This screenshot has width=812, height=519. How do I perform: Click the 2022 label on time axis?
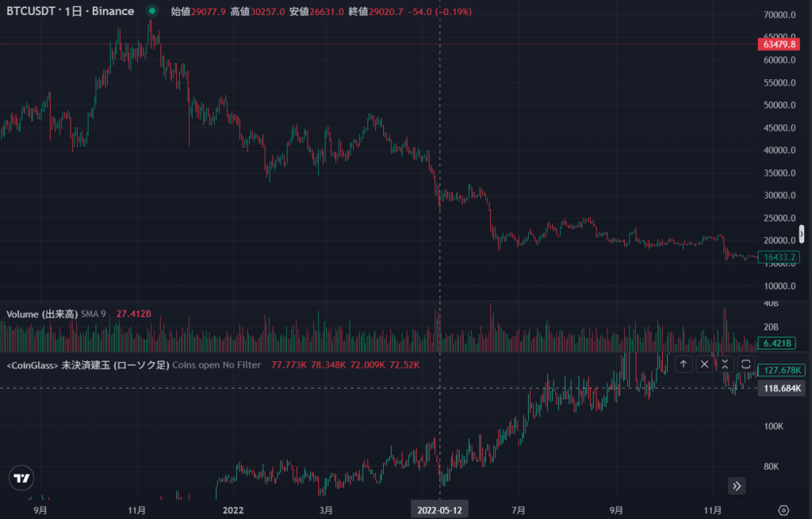coord(233,510)
